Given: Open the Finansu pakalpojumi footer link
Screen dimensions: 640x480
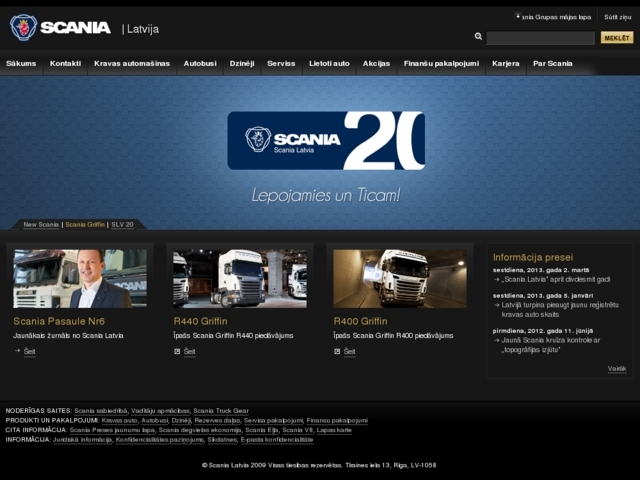Looking at the screenshot, I should coord(337,420).
